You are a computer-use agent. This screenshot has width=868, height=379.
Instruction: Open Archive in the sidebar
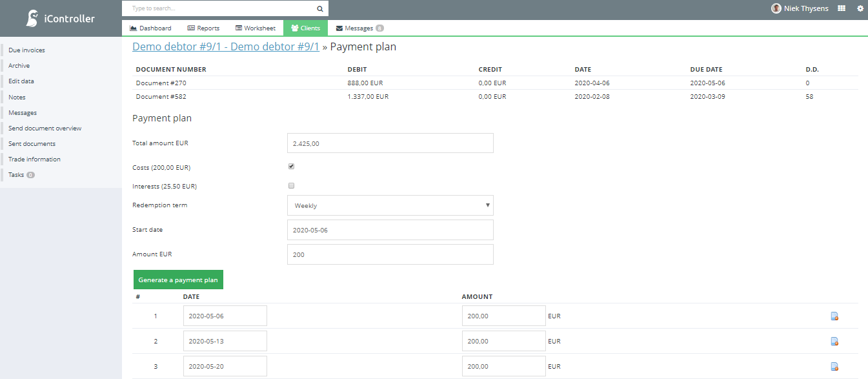[19, 66]
